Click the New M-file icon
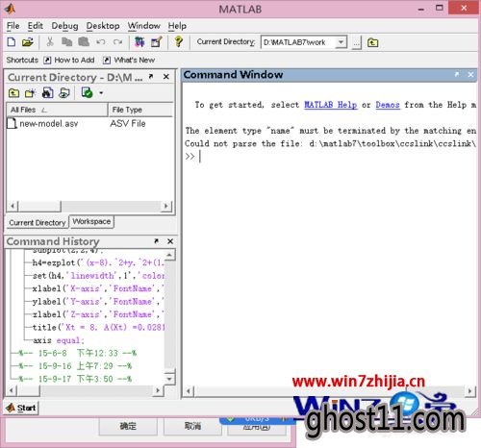The image size is (481, 448). (12, 42)
